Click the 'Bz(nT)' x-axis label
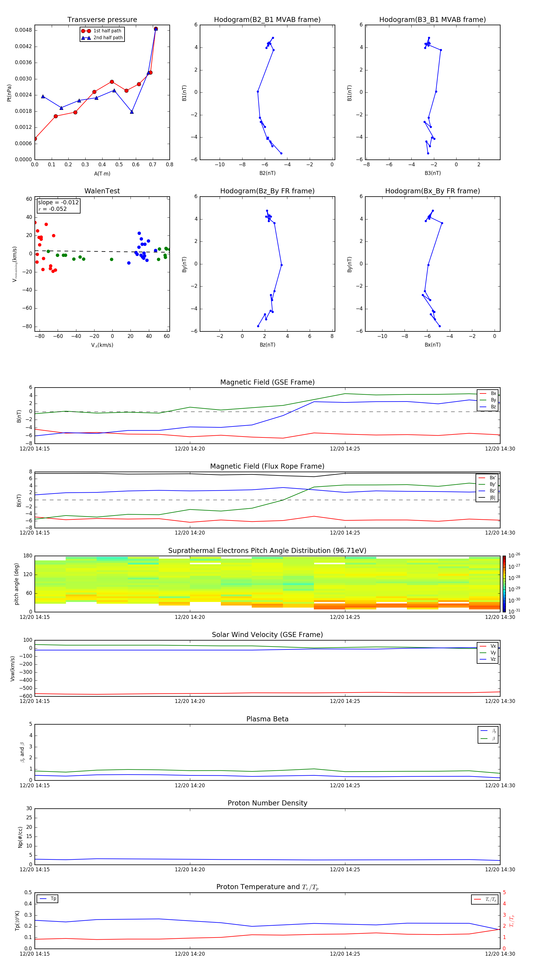535x980 pixels. coord(267,345)
